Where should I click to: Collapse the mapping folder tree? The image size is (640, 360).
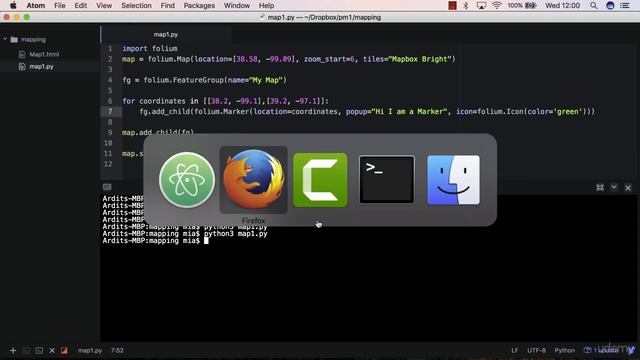click(x=5, y=39)
